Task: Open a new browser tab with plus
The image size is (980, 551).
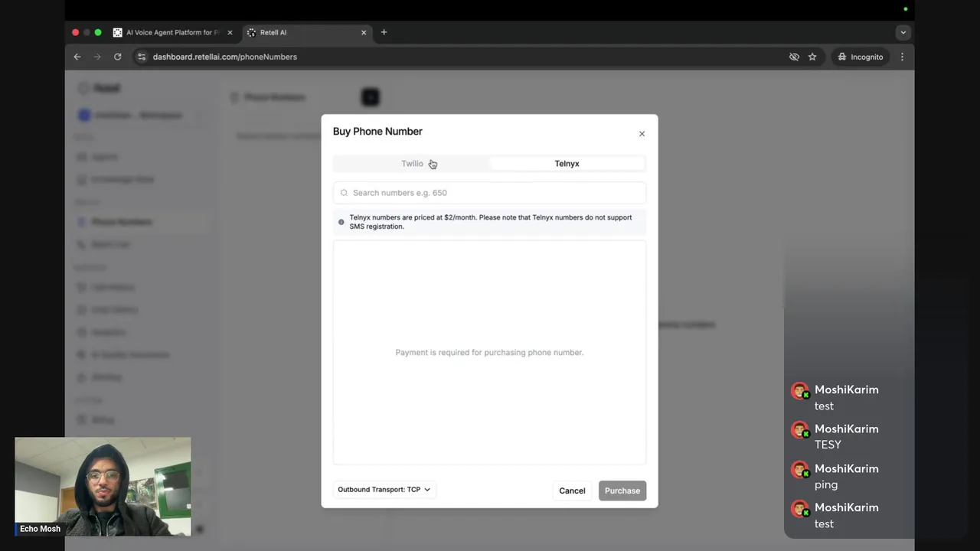Action: (384, 32)
